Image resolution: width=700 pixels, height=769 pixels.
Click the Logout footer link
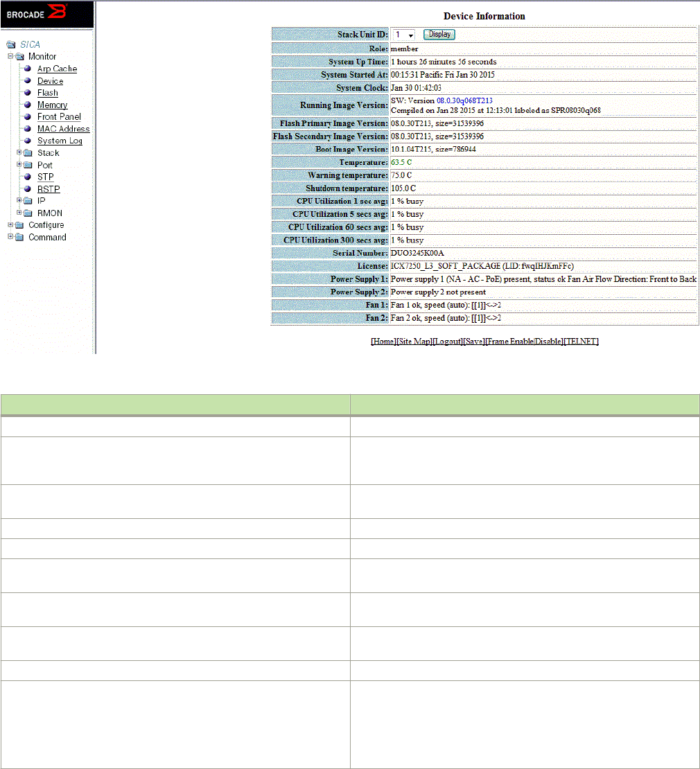[448, 342]
